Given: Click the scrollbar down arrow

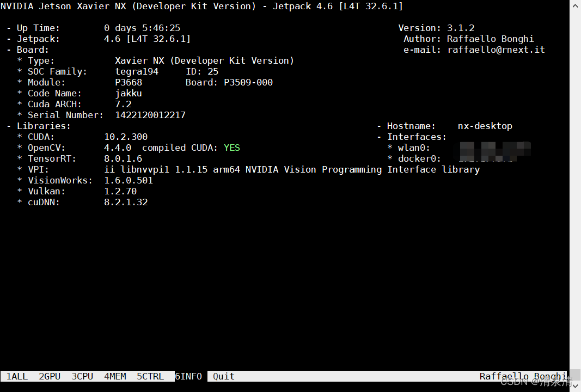Looking at the screenshot, I should 576,386.
